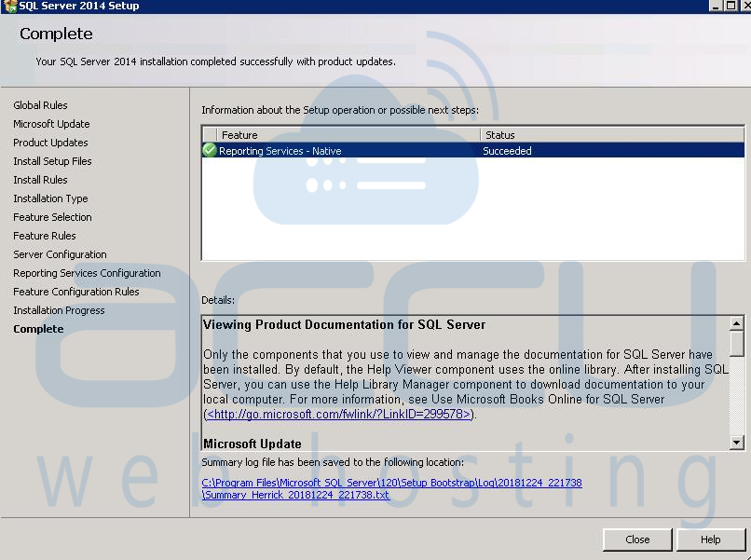The height and width of the screenshot is (560, 751).
Task: Select Product Updates step in sidebar
Action: pos(50,143)
